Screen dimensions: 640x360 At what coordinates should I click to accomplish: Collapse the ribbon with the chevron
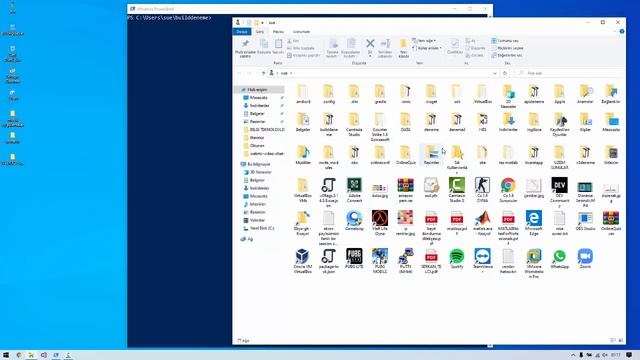point(615,31)
